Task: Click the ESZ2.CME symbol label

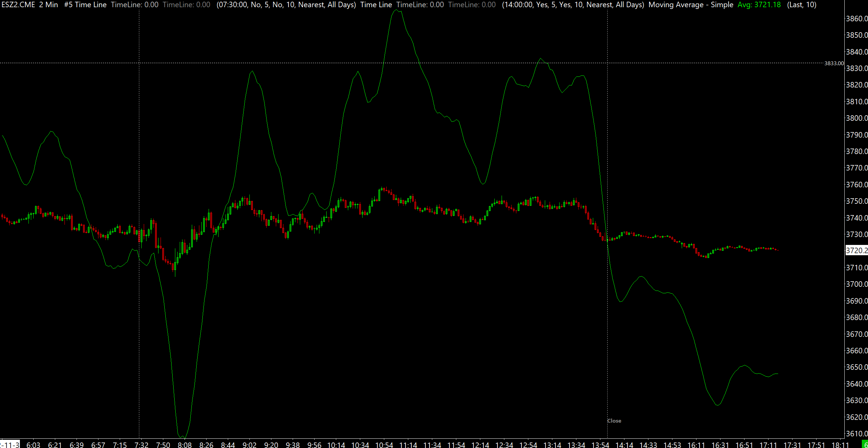Action: [19, 5]
